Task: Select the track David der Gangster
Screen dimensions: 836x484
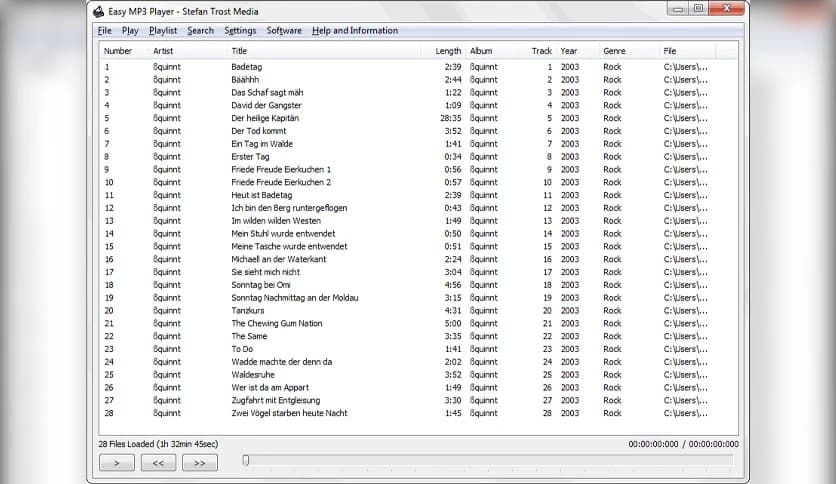Action: click(266, 105)
